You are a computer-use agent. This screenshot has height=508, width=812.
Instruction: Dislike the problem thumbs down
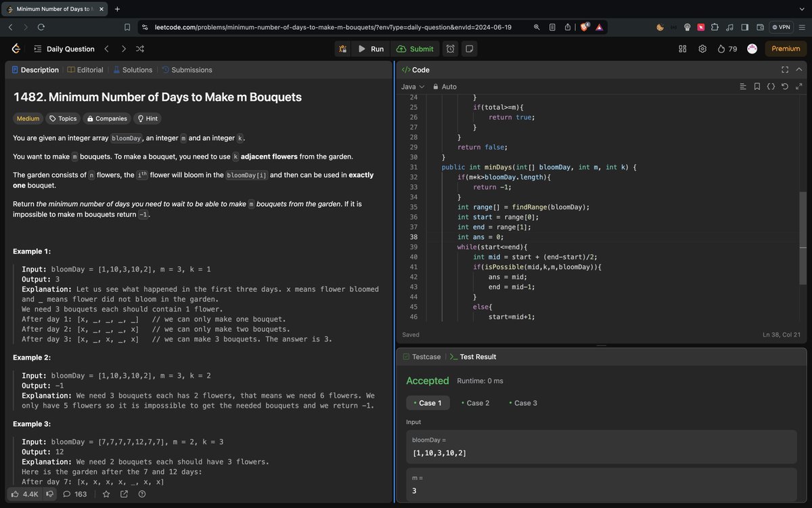[x=49, y=494]
